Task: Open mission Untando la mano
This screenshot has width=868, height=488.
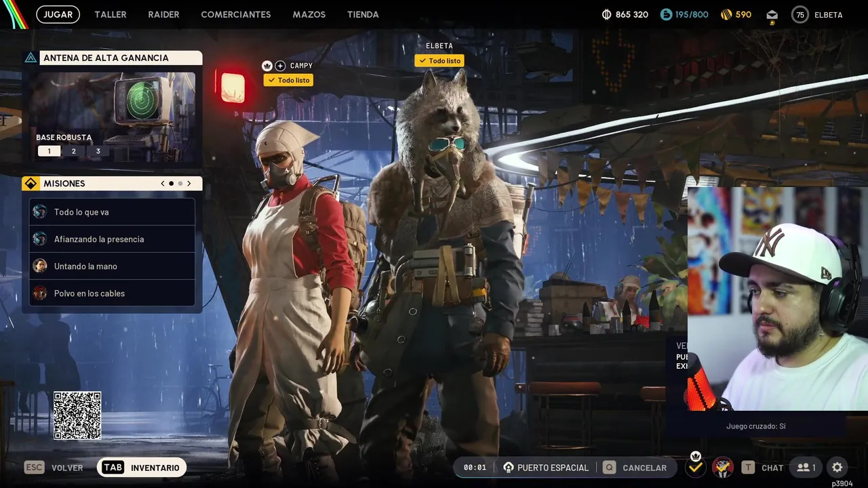Action: [x=113, y=266]
